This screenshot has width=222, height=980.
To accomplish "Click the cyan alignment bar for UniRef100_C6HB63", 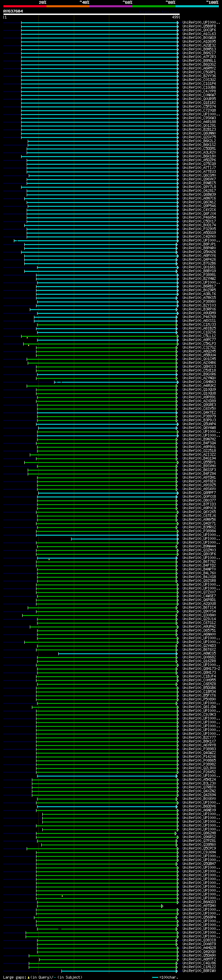I will click(116, 382).
